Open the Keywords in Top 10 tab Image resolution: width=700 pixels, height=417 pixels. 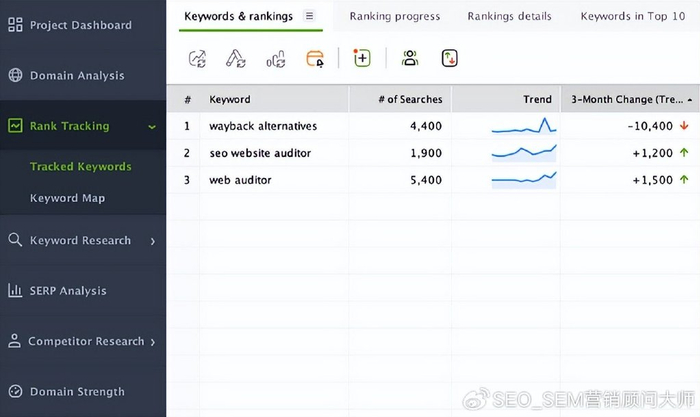coord(633,16)
